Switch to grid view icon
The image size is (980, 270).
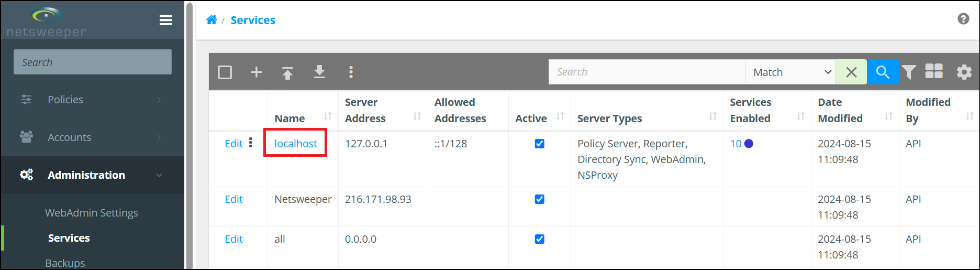pyautogui.click(x=934, y=71)
